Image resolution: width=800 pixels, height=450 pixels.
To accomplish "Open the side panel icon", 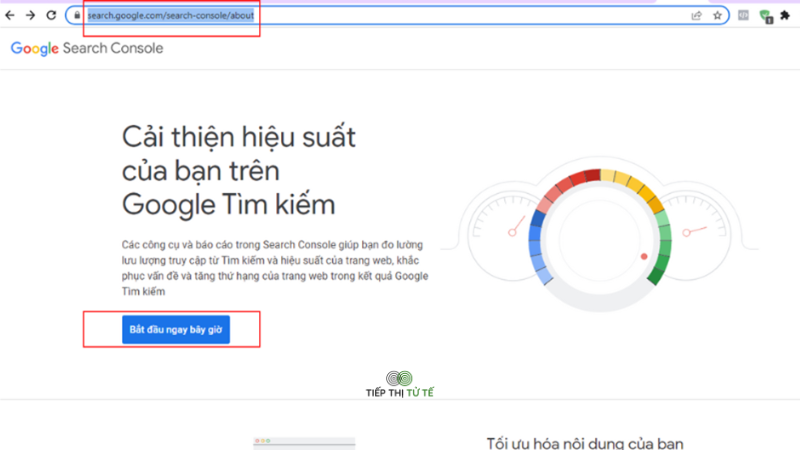I will (743, 15).
